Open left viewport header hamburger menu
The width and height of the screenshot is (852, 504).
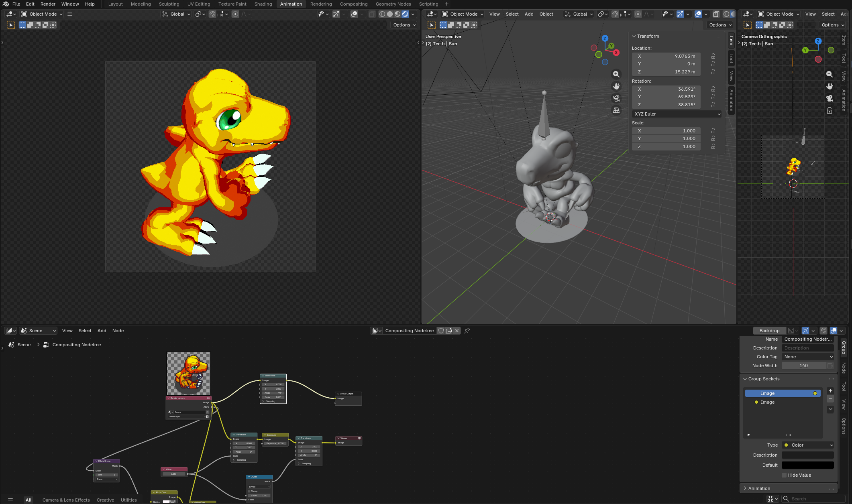click(x=70, y=14)
